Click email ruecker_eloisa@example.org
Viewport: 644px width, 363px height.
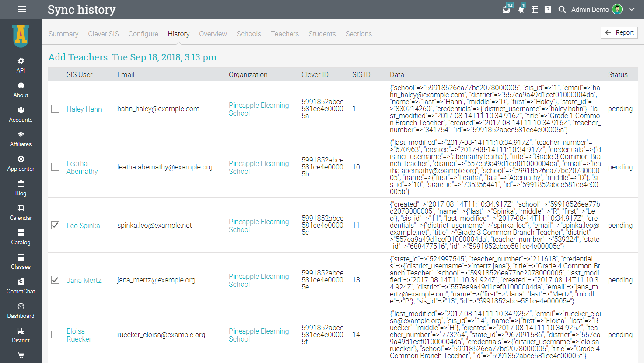[x=161, y=335]
